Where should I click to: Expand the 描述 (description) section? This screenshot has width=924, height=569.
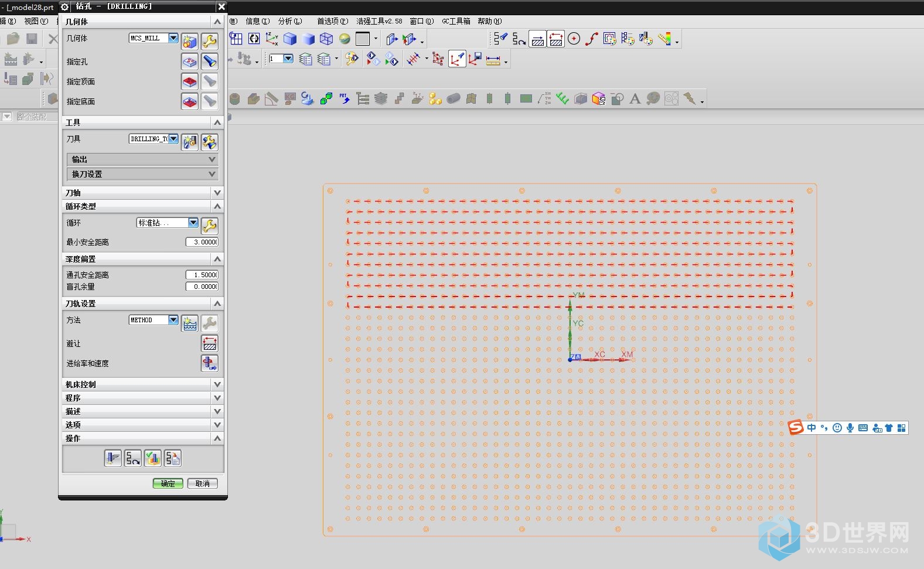[143, 411]
